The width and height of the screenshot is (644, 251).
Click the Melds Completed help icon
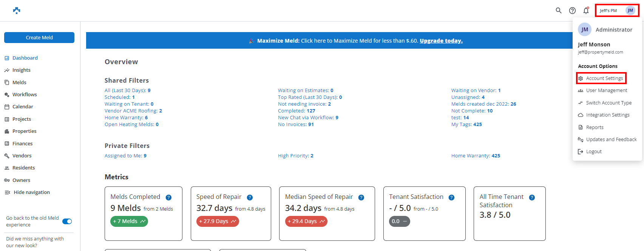point(168,197)
